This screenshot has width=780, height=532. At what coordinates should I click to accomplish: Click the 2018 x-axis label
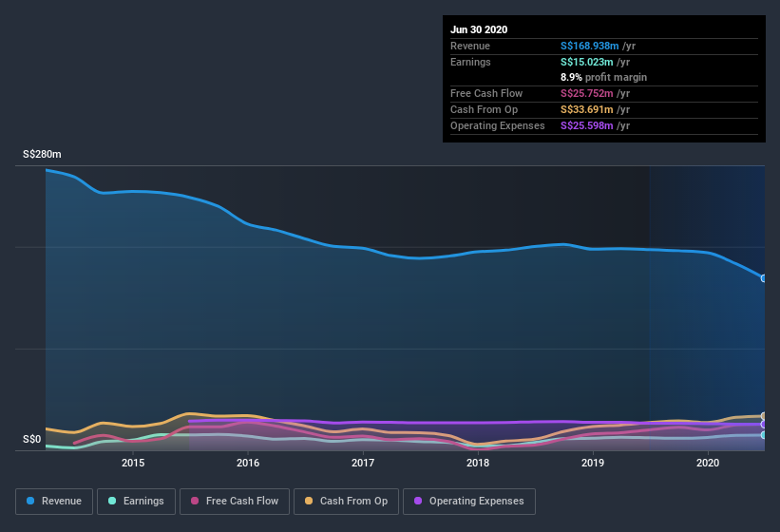coord(478,463)
